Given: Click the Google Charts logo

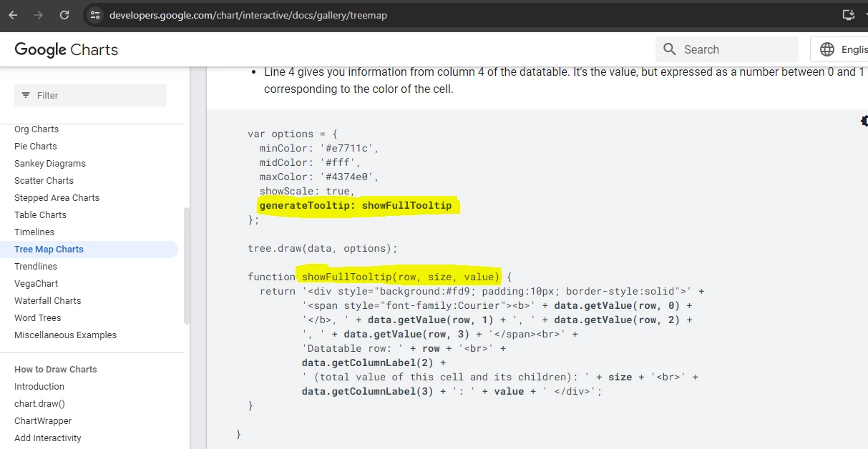Looking at the screenshot, I should 67,49.
